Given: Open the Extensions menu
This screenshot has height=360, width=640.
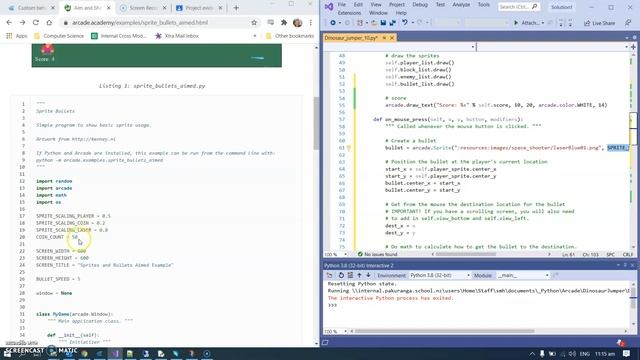Looking at the screenshot, I should (x=349, y=13).
